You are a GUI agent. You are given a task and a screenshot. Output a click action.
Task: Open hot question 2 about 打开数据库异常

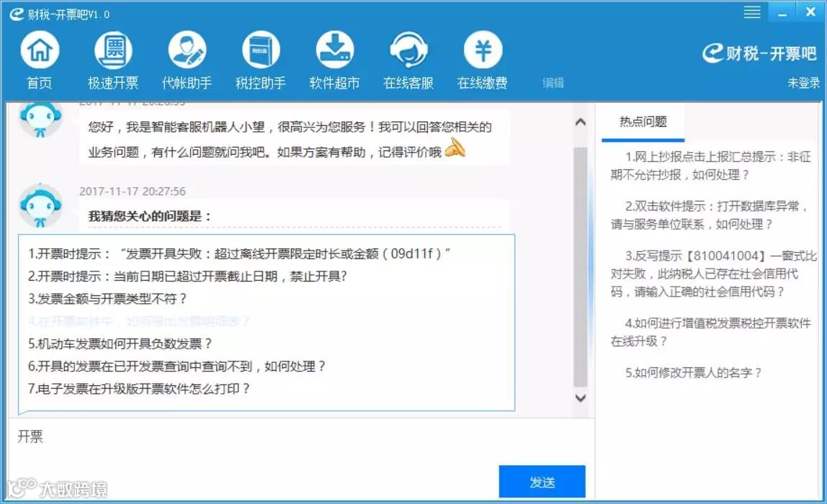coord(710,215)
